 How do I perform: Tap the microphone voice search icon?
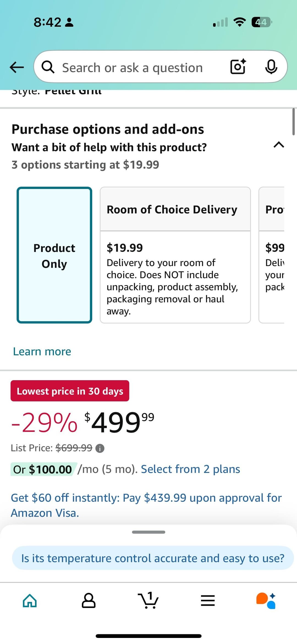pyautogui.click(x=271, y=67)
